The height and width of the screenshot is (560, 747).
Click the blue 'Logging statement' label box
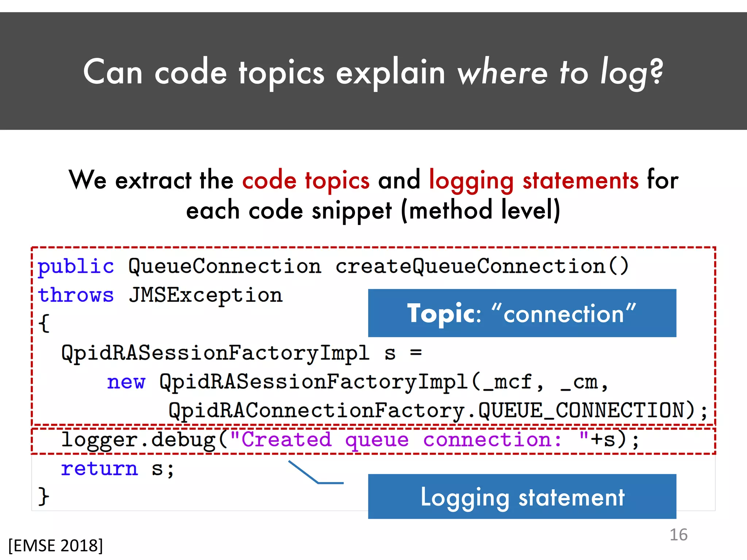tap(522, 497)
